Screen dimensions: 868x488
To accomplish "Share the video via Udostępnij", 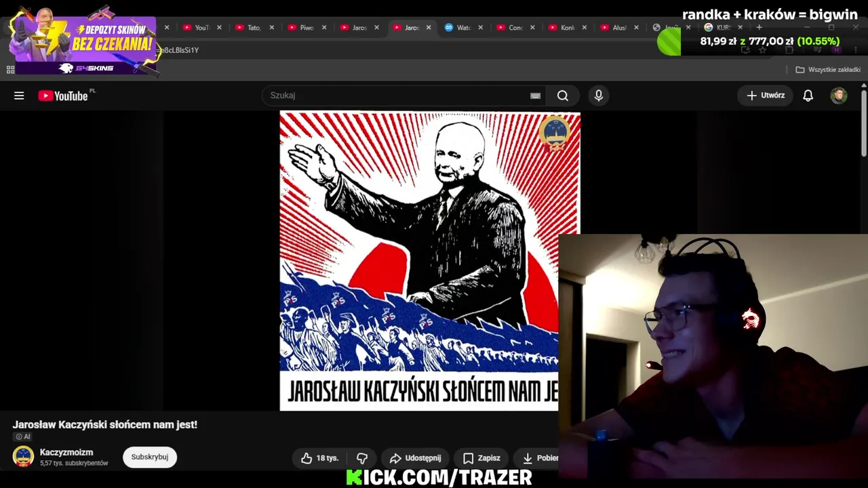I will coord(415,458).
